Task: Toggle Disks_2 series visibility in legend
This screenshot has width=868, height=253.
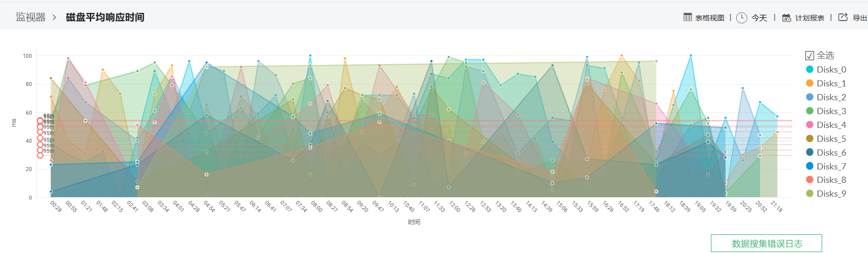Action: (x=831, y=97)
